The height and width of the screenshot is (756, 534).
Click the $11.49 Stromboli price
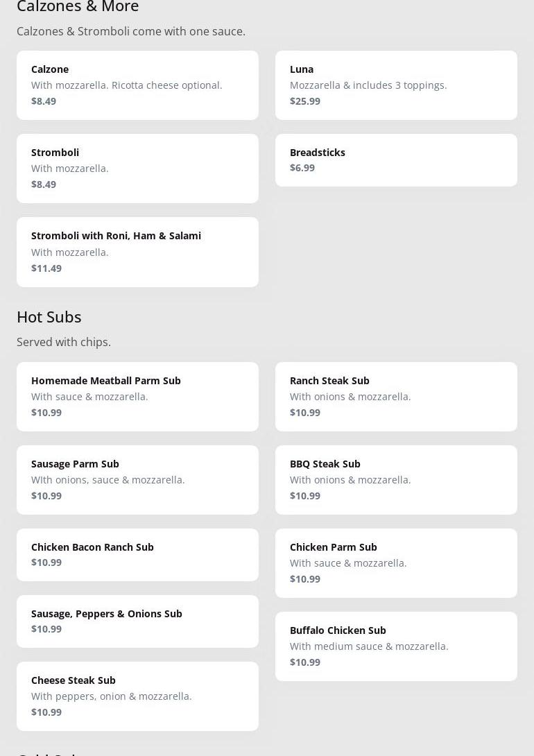tap(46, 268)
